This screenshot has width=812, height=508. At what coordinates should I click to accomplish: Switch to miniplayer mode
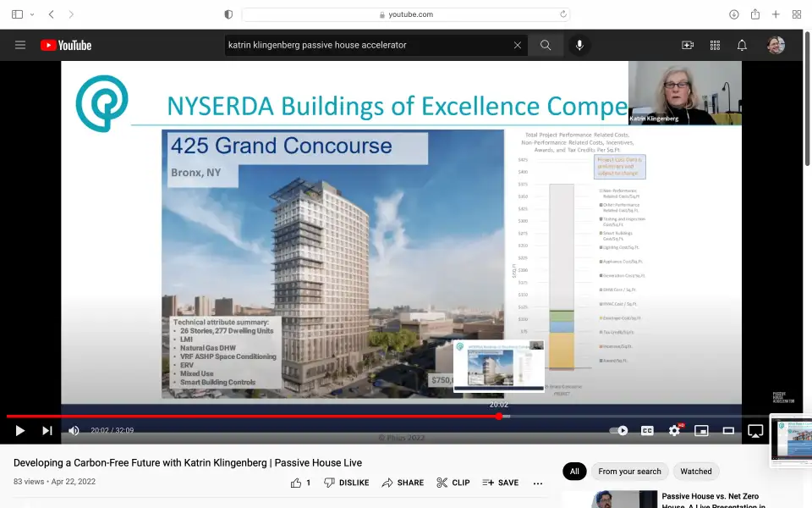point(701,431)
